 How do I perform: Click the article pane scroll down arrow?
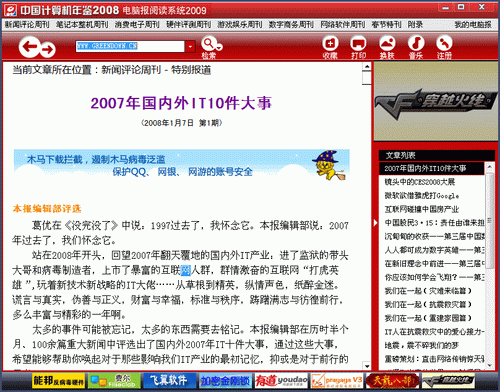tap(367, 366)
